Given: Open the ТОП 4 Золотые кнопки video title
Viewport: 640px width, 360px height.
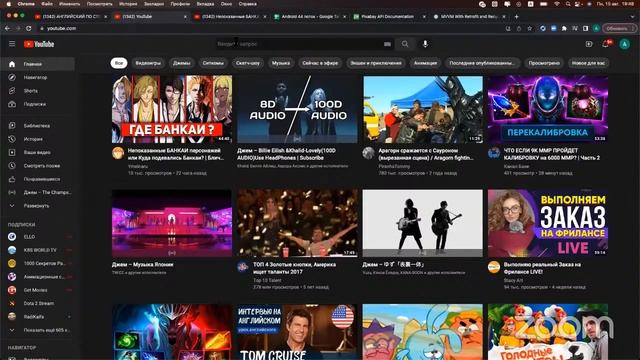Looking at the screenshot, I should coord(294,268).
